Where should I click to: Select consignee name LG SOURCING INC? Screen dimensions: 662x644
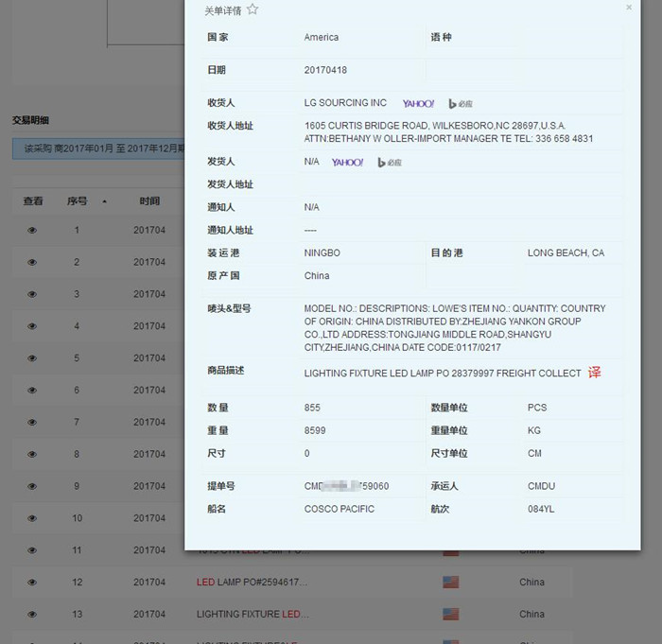click(x=345, y=103)
